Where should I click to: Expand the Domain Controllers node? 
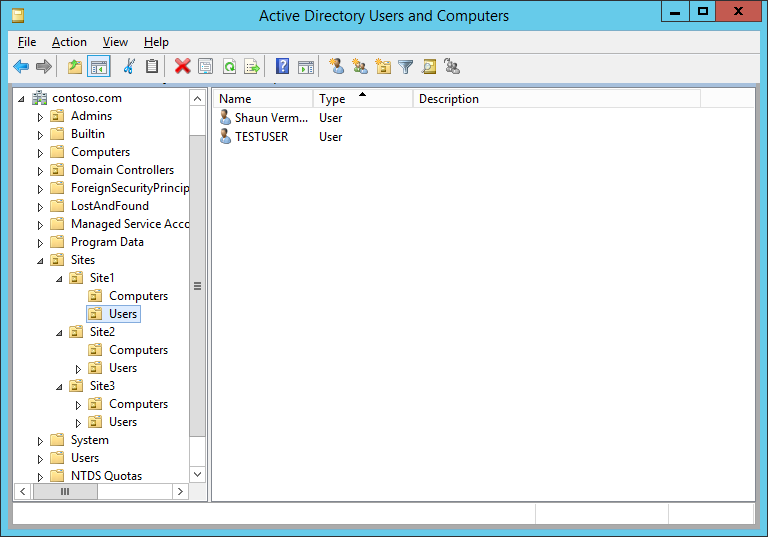40,171
